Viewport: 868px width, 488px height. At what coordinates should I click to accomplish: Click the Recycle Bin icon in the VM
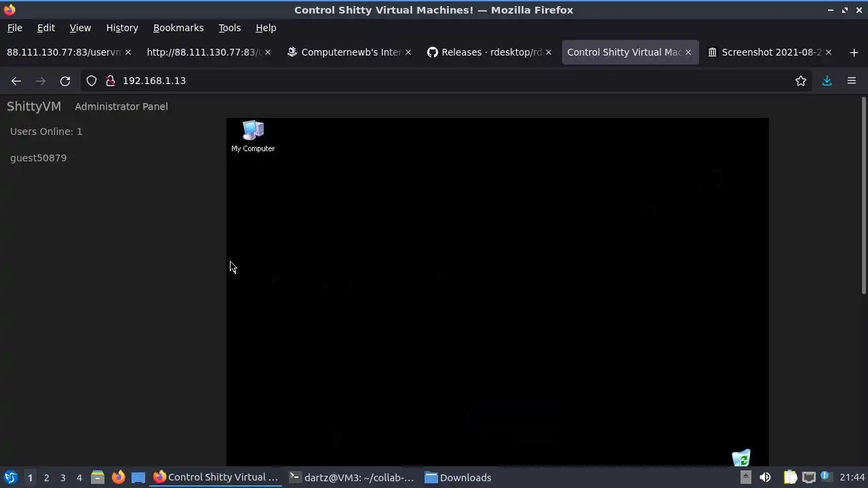pyautogui.click(x=741, y=457)
